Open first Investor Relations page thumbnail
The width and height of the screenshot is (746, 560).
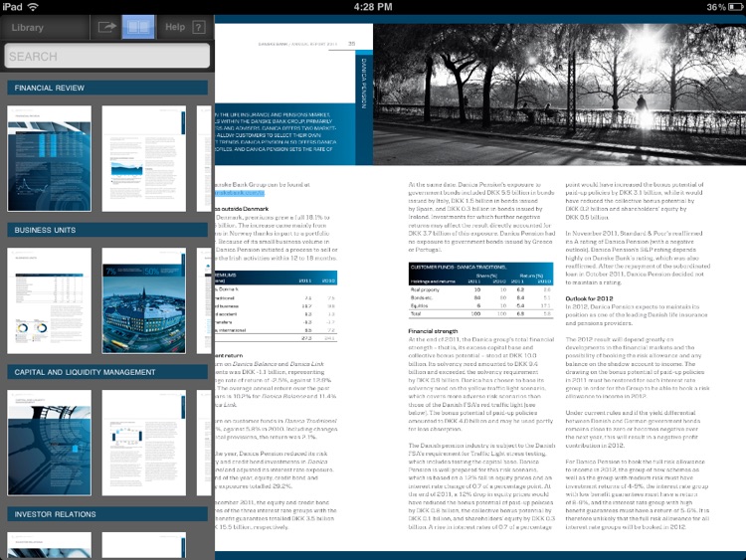(x=49, y=545)
